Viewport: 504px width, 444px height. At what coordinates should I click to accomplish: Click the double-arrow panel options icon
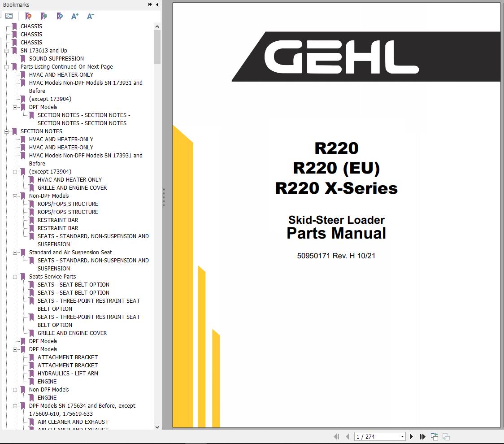(150, 4)
